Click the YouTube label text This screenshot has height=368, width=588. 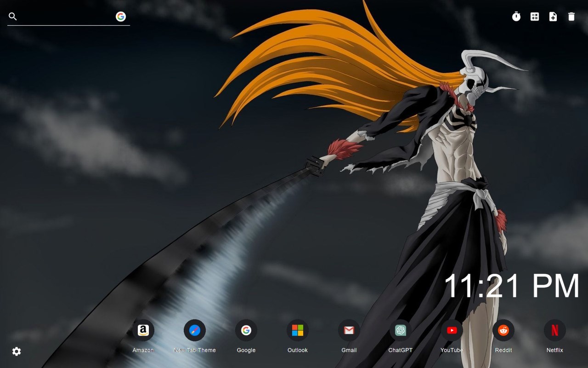[x=452, y=350]
